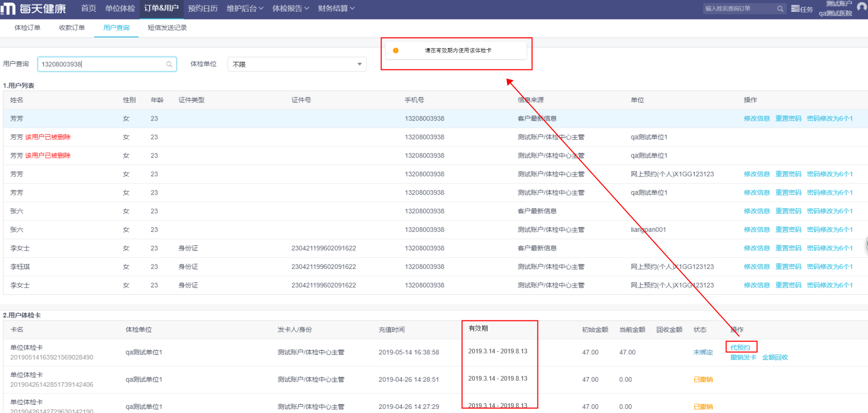868x413 pixels.
Task: Click 修改信息 for 张六 客户最新信息 row
Action: coord(757,211)
